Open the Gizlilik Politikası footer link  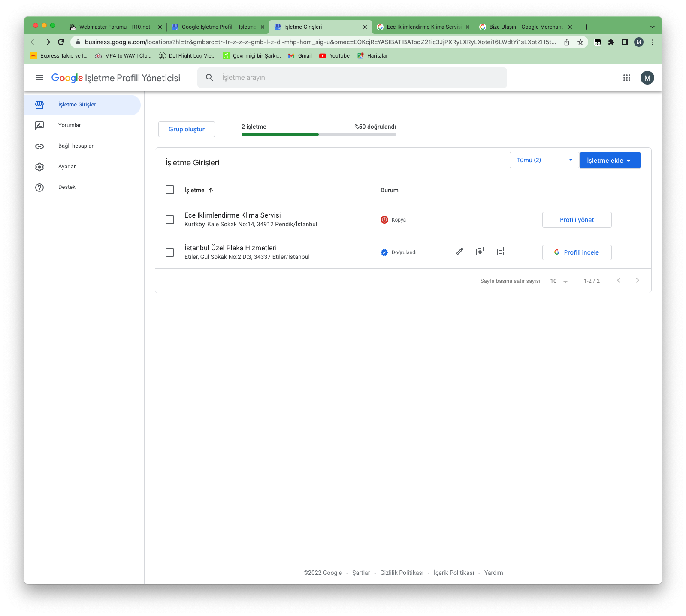click(x=402, y=573)
